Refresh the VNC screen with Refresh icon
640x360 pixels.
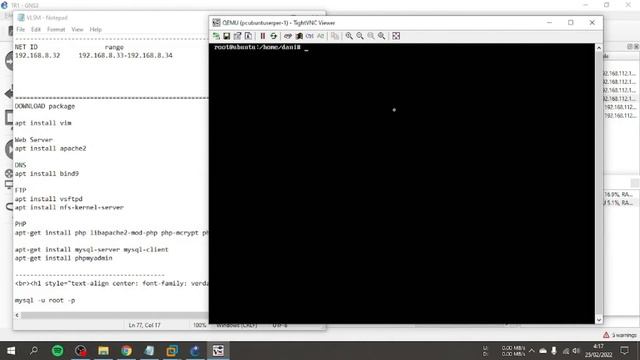273,36
